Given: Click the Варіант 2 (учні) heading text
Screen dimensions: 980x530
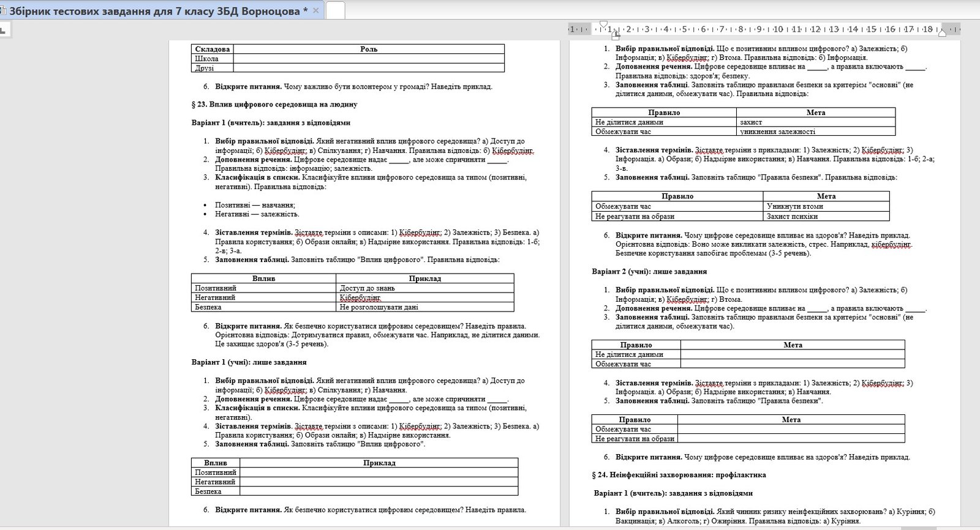Looking at the screenshot, I should tap(649, 272).
